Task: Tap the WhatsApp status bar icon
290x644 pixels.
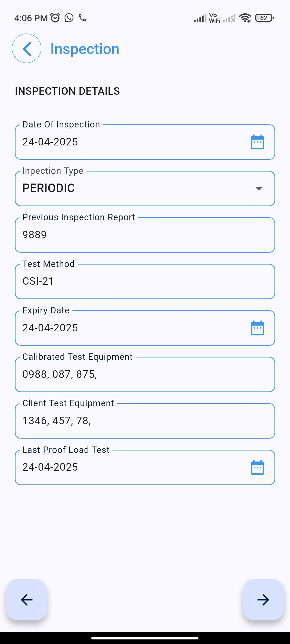Action: [69, 18]
